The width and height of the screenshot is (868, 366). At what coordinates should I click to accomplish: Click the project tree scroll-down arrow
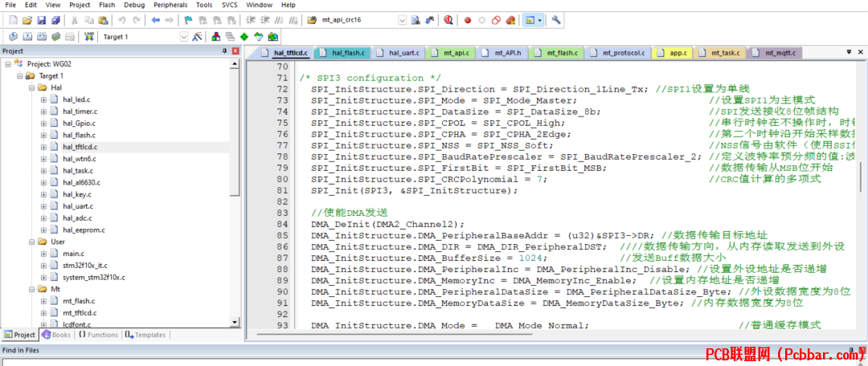coord(235,323)
